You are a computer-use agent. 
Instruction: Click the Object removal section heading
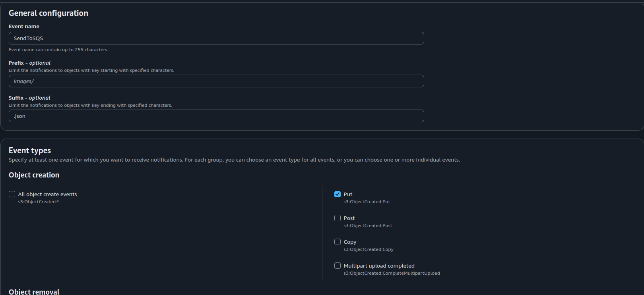(x=34, y=292)
